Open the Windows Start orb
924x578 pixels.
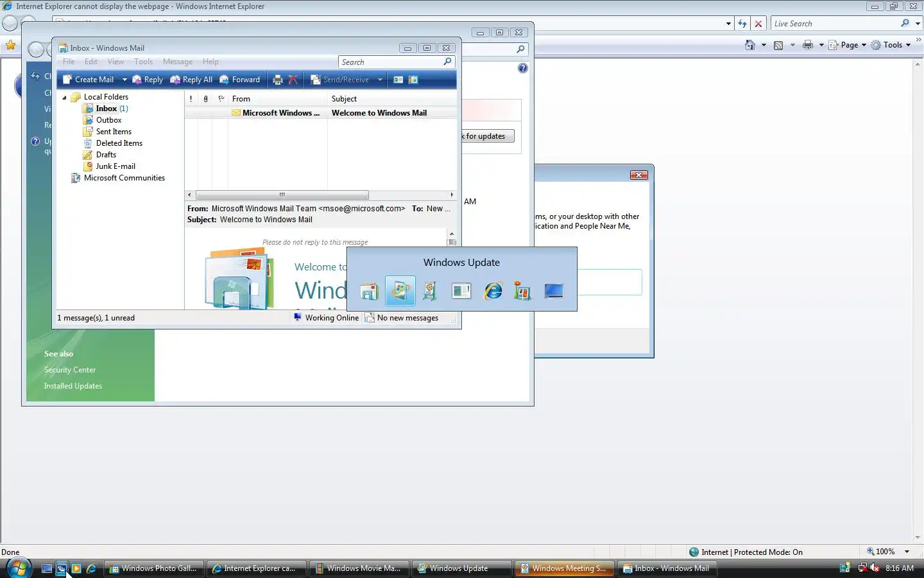pos(18,568)
